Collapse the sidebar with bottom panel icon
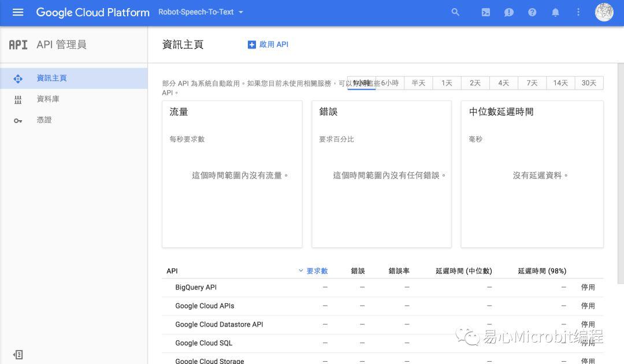 (18, 354)
